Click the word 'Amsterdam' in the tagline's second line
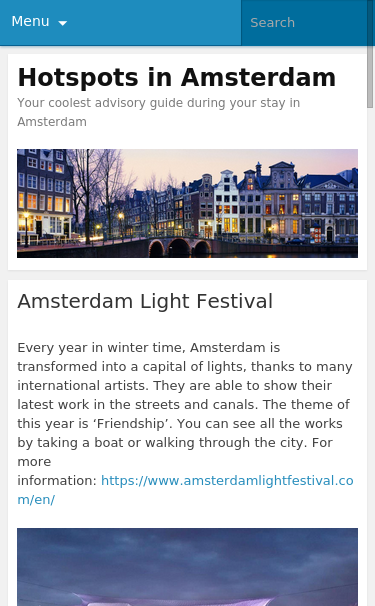Viewport: 375px width, 606px height. (52, 122)
